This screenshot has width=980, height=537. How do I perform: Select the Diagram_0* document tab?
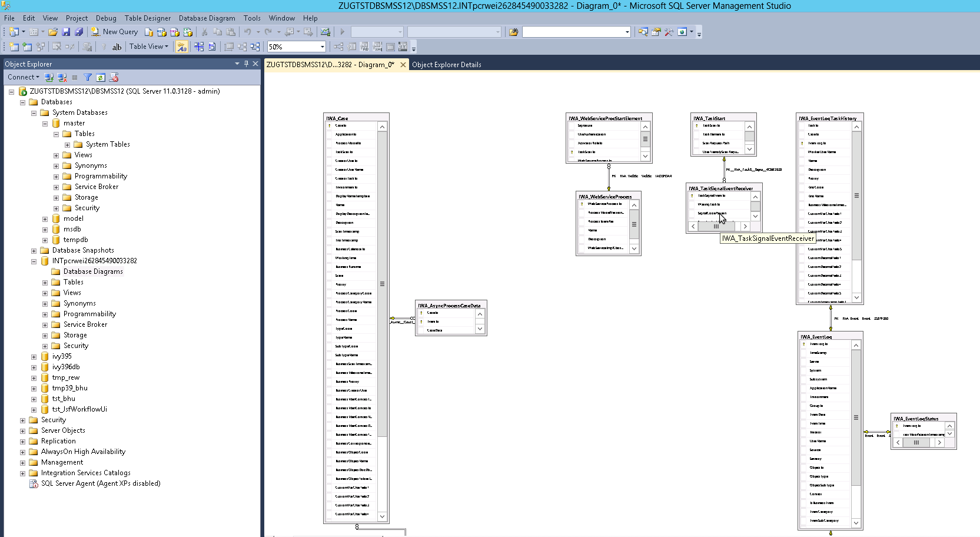(x=331, y=65)
